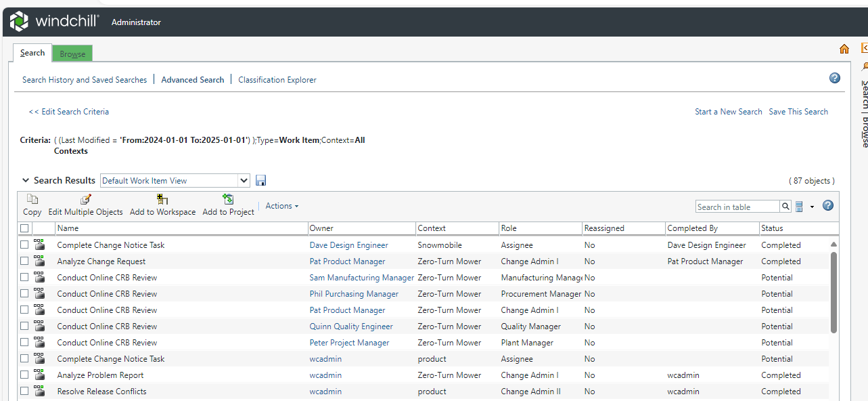Check the select-all checkbox in table header
This screenshot has width=868, height=401.
coord(24,228)
